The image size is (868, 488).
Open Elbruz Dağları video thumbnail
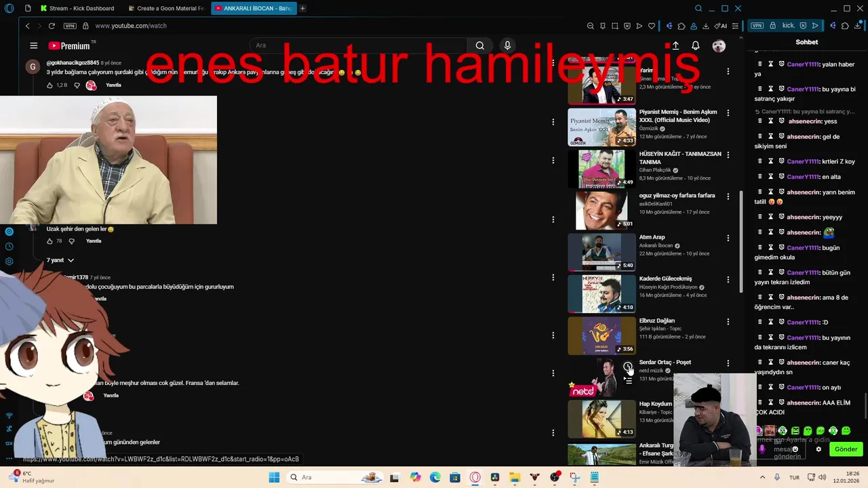(x=601, y=335)
